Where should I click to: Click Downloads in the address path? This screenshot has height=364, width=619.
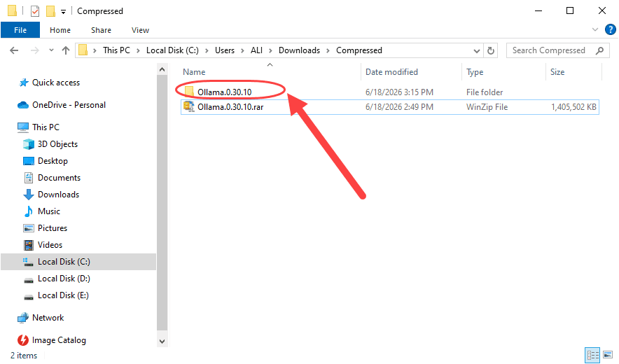[299, 50]
